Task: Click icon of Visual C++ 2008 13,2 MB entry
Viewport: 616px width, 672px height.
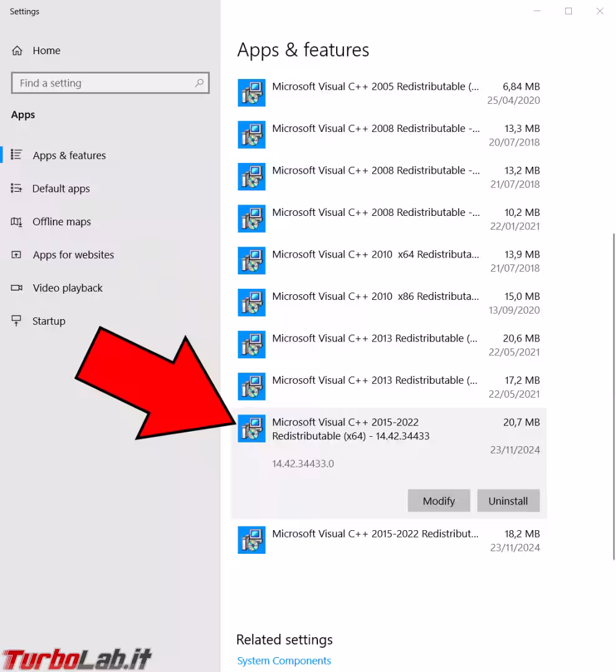Action: tap(251, 177)
